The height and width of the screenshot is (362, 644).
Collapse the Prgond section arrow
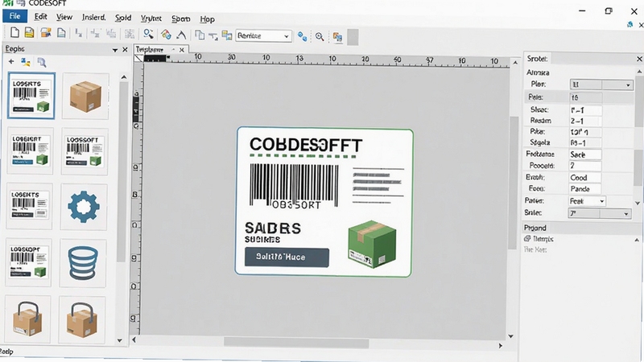pyautogui.click(x=637, y=240)
